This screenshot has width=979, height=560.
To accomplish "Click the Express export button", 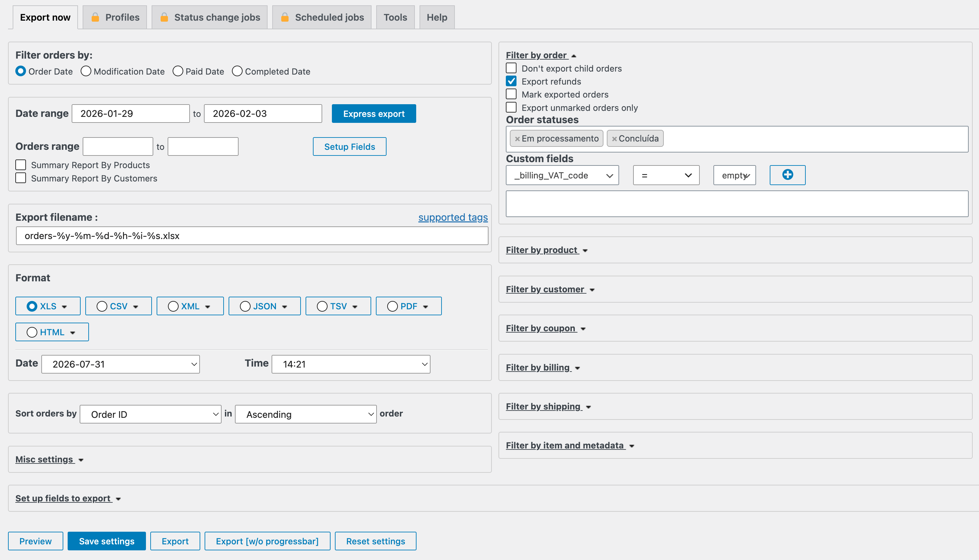I will (374, 114).
